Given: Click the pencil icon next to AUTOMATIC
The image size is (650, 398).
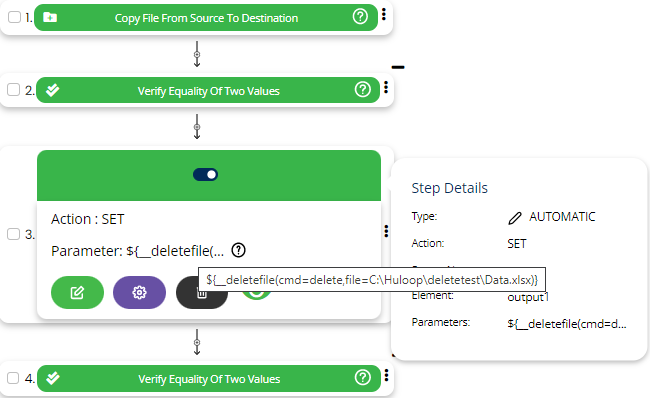Looking at the screenshot, I should tap(514, 218).
